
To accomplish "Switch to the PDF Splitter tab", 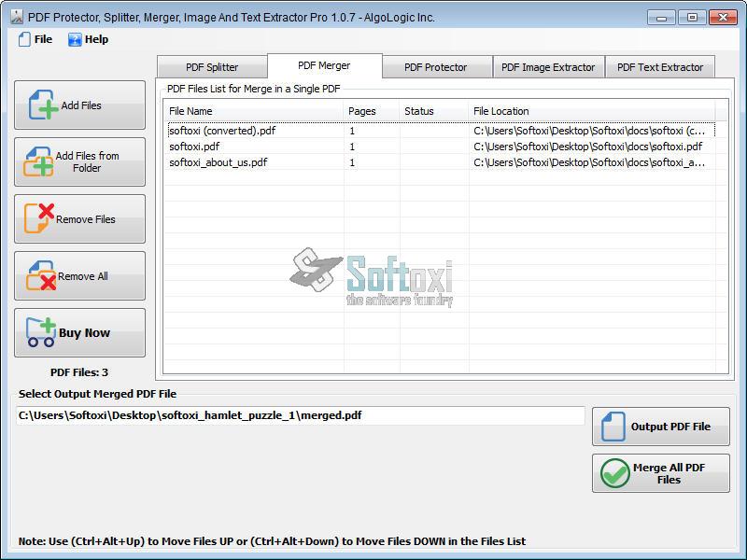I will pos(212,67).
